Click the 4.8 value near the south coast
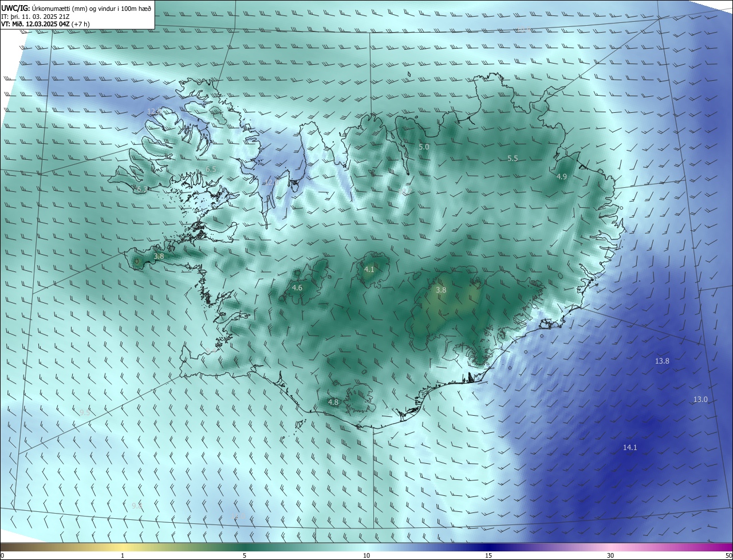 coord(333,403)
